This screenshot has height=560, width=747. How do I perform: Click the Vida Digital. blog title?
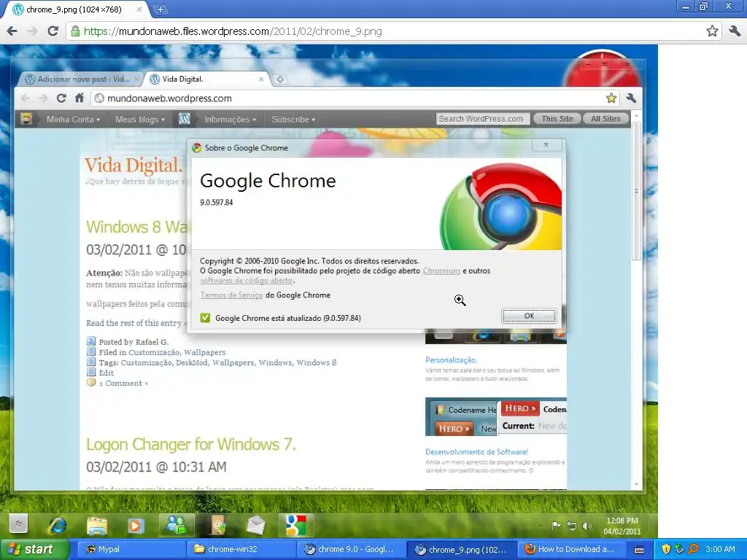[133, 166]
